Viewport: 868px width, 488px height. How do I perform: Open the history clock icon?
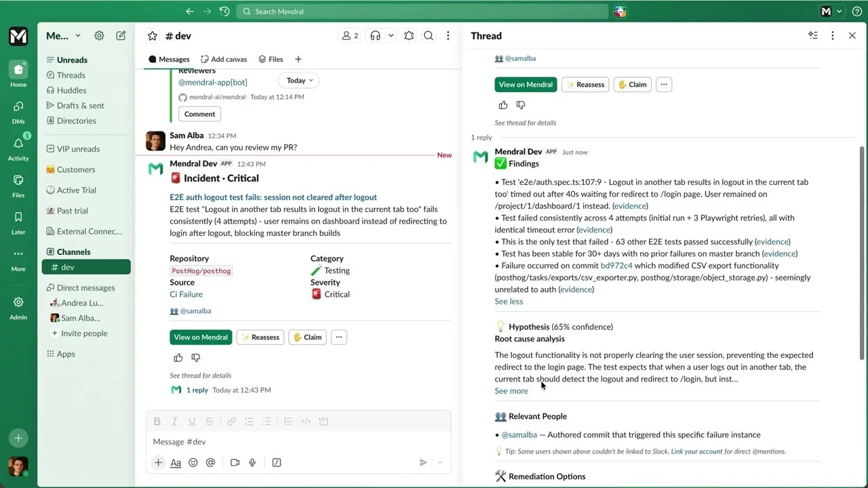(224, 12)
